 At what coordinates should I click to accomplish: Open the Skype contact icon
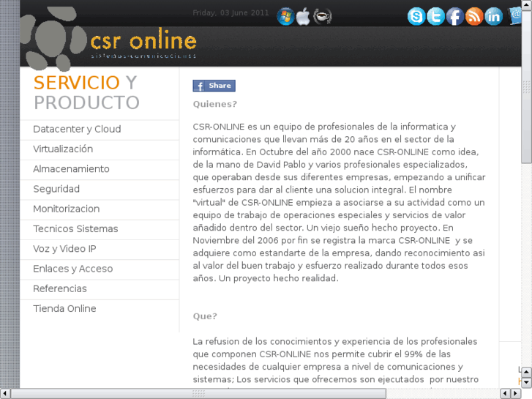point(416,16)
